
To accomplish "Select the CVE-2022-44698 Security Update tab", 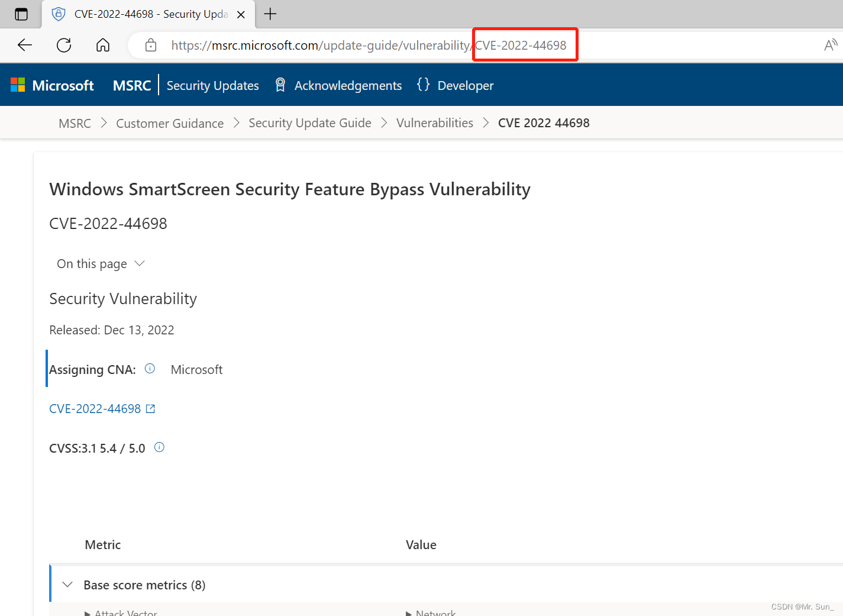I will pyautogui.click(x=148, y=14).
